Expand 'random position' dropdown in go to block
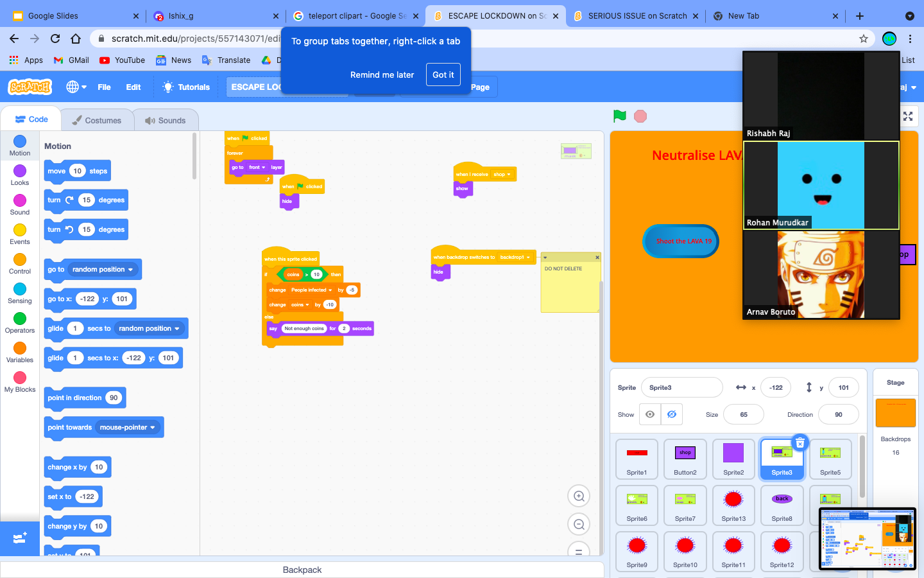Image resolution: width=924 pixels, height=578 pixels. click(x=103, y=269)
